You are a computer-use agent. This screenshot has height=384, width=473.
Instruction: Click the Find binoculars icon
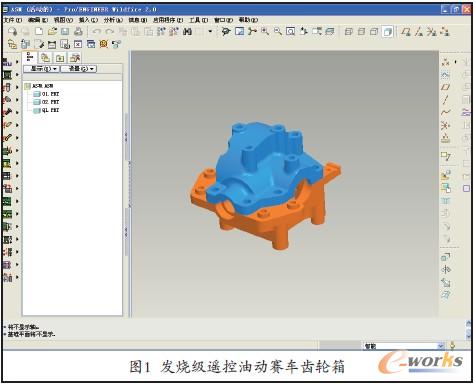pos(187,31)
